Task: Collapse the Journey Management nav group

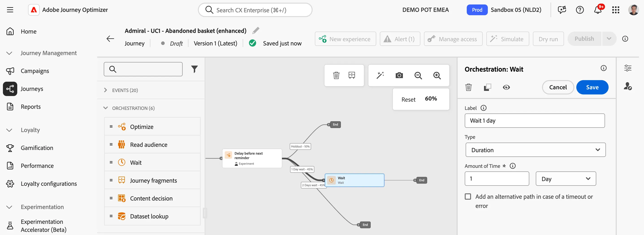Action: coord(9,53)
